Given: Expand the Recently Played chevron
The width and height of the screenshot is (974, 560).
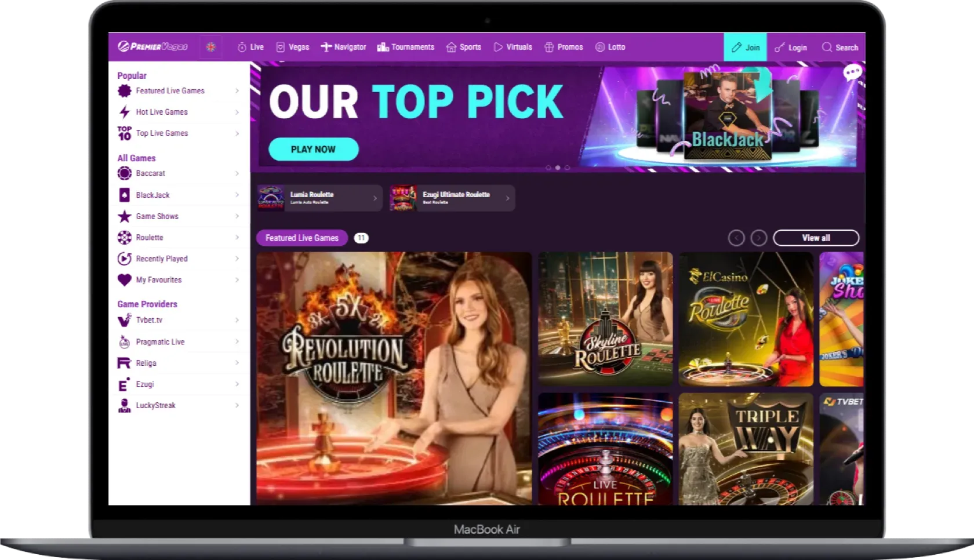Looking at the screenshot, I should click(237, 259).
